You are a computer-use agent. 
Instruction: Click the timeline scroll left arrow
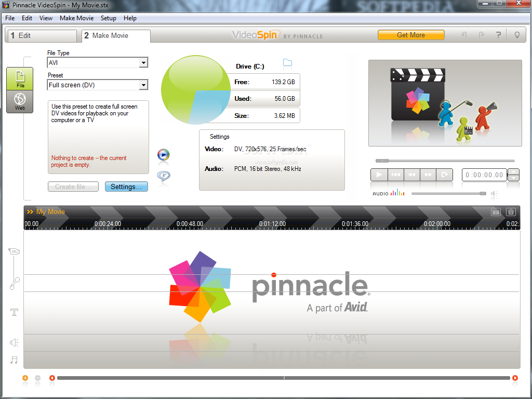pos(52,378)
